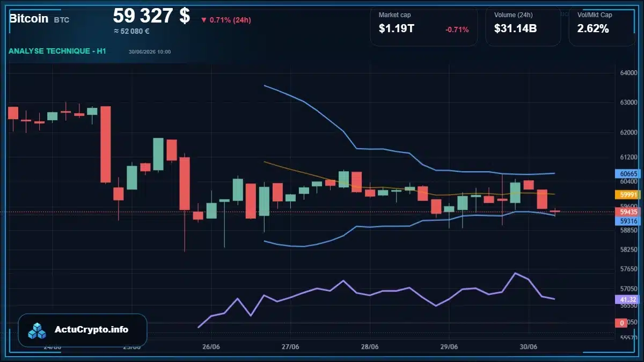Click the 30/06 date axis label
Image resolution: width=644 pixels, height=362 pixels.
tap(529, 346)
